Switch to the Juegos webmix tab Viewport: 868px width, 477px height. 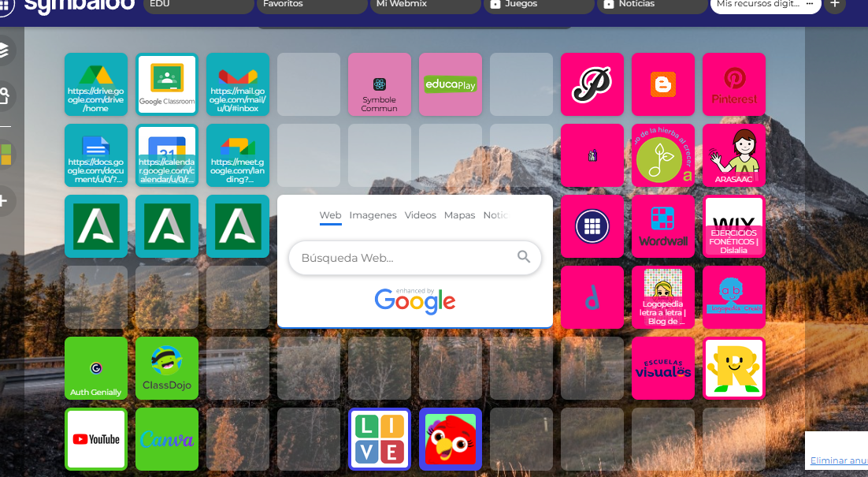pyautogui.click(x=540, y=5)
